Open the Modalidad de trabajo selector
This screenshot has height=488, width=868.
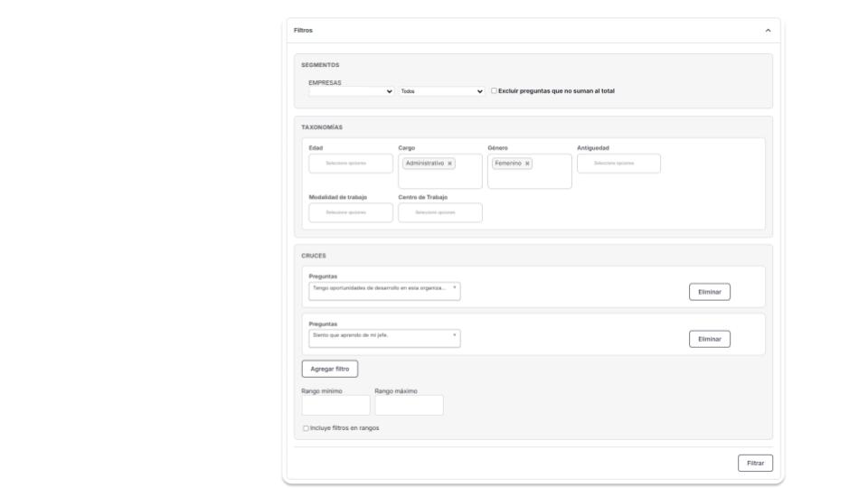click(x=351, y=212)
